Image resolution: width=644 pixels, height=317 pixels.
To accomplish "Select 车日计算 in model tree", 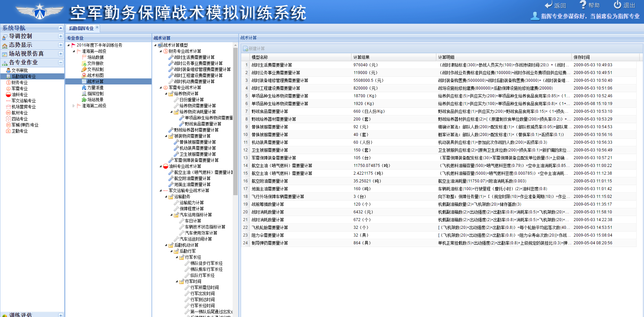I will (193, 221).
